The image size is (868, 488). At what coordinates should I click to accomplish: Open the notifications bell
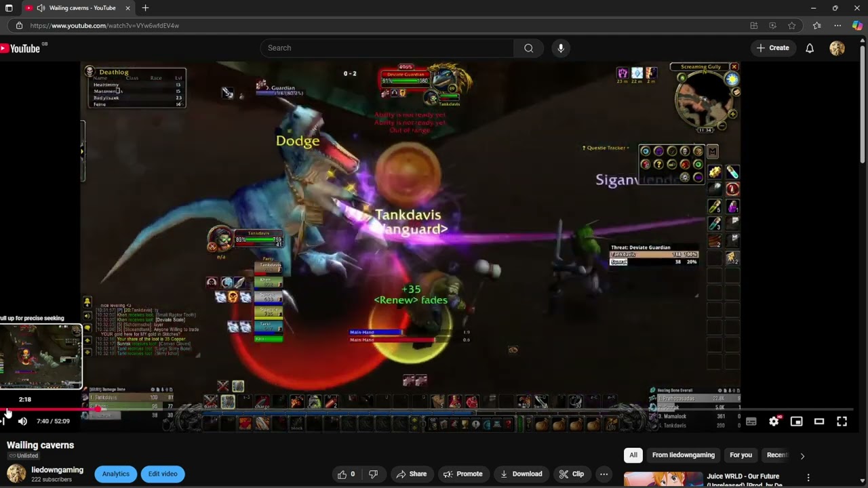click(x=810, y=48)
